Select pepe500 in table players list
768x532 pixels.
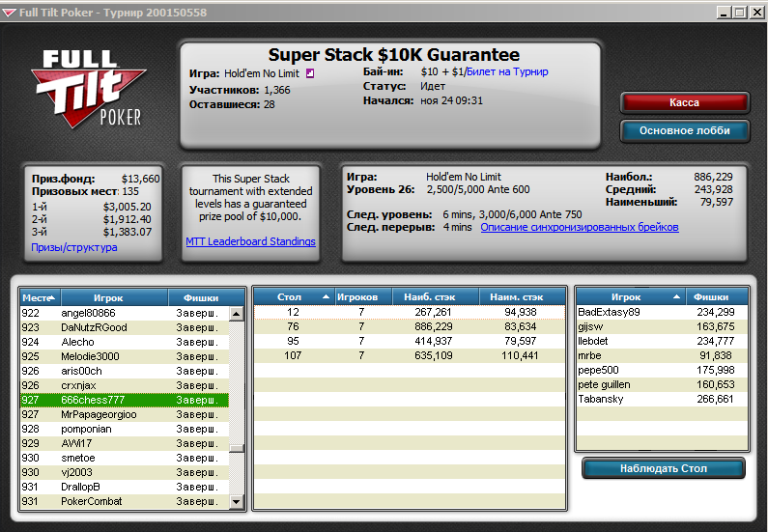click(662, 370)
